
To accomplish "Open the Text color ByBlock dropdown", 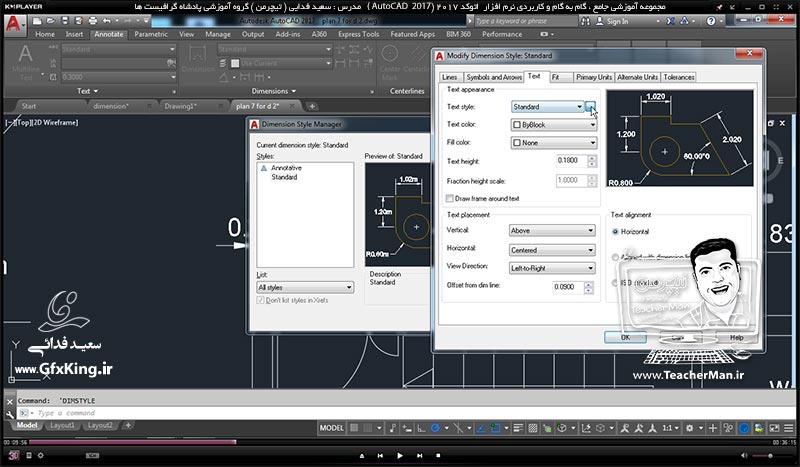I will 554,125.
